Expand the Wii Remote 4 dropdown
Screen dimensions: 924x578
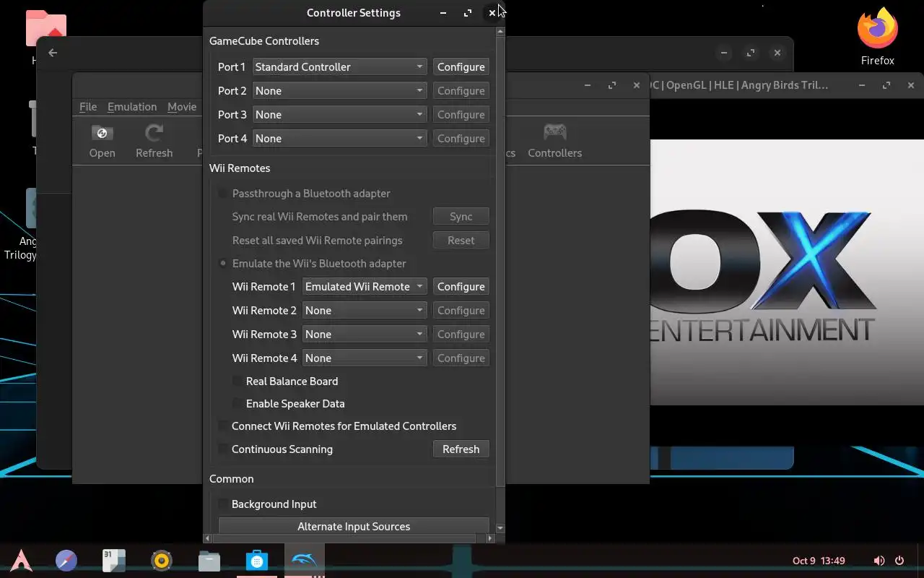[365, 358]
